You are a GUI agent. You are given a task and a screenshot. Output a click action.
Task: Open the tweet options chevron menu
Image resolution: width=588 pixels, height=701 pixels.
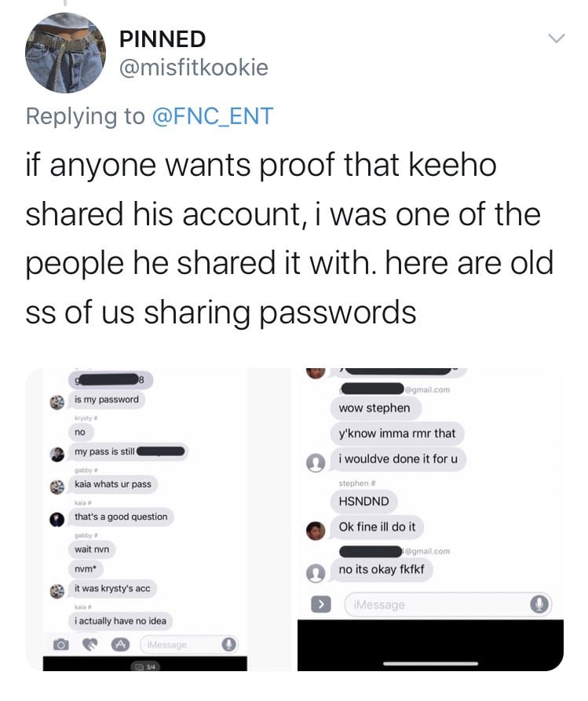tap(557, 38)
